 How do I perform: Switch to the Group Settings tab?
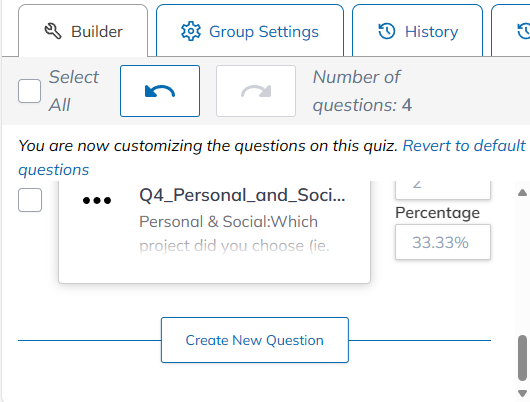tap(250, 31)
